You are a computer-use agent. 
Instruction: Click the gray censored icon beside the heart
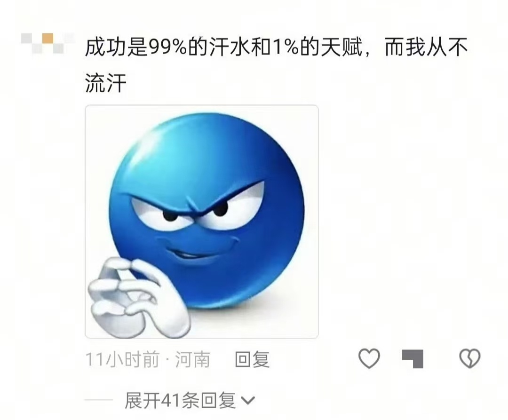coord(413,359)
